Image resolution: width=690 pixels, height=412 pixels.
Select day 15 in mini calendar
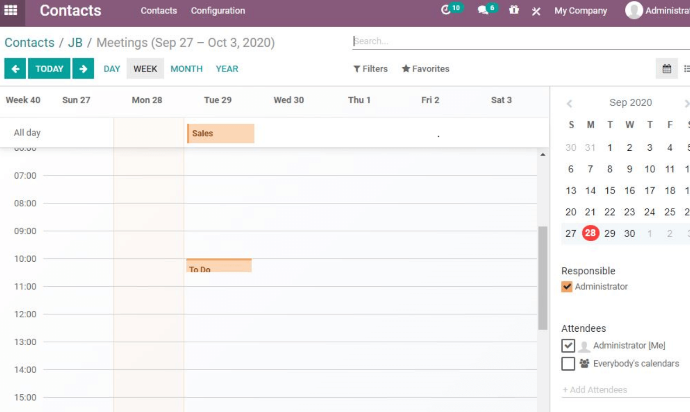pos(609,190)
